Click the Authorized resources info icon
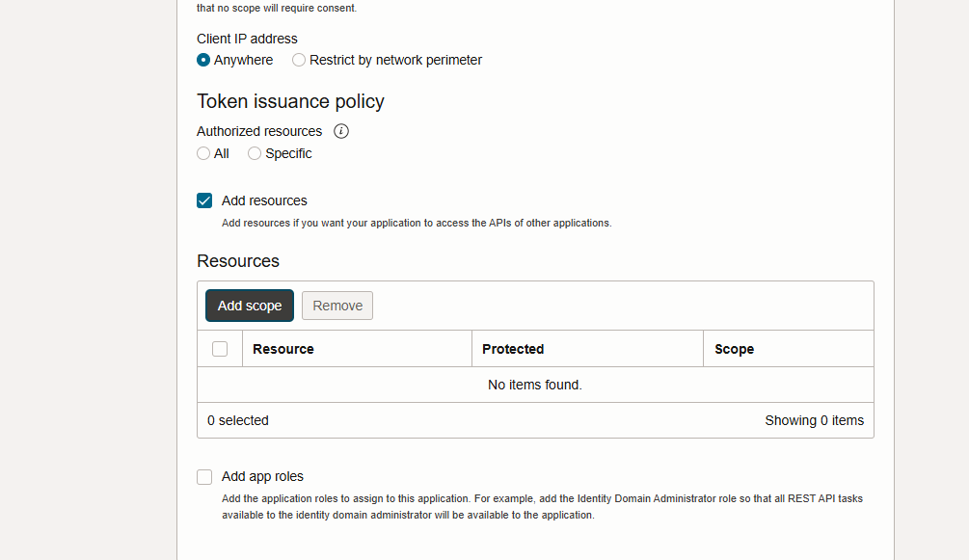 340,131
